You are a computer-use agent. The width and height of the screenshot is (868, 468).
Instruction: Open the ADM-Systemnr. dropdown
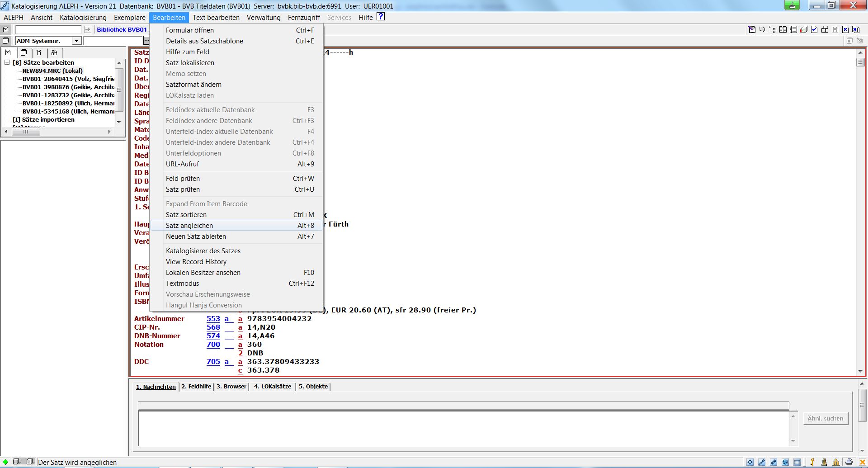[76, 41]
